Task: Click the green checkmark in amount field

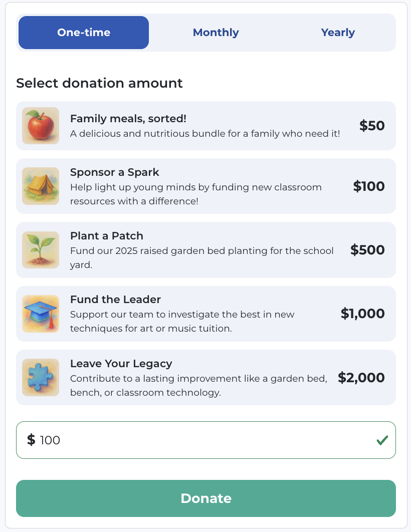Action: pos(382,440)
